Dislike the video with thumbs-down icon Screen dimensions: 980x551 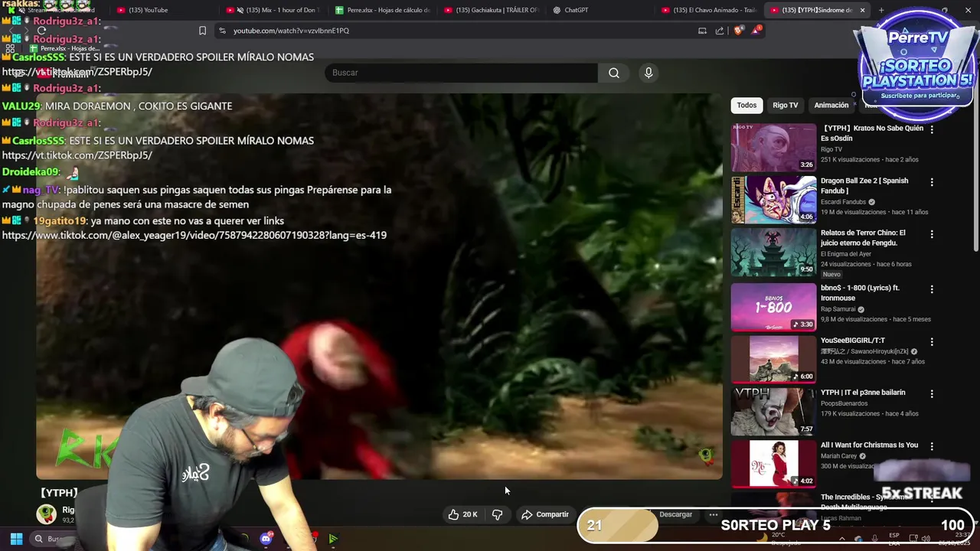(x=497, y=514)
